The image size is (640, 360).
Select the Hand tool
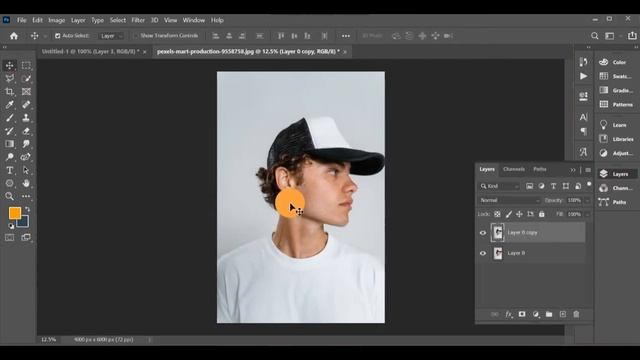26,183
